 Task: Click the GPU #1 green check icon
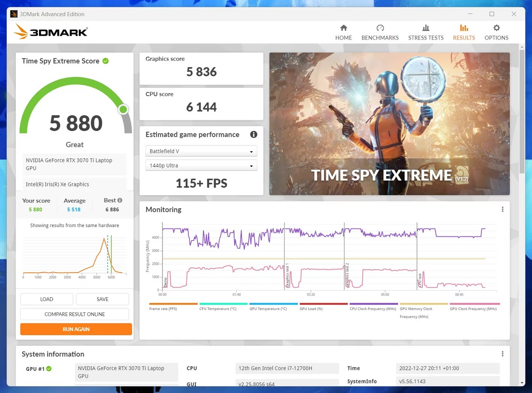tap(49, 369)
